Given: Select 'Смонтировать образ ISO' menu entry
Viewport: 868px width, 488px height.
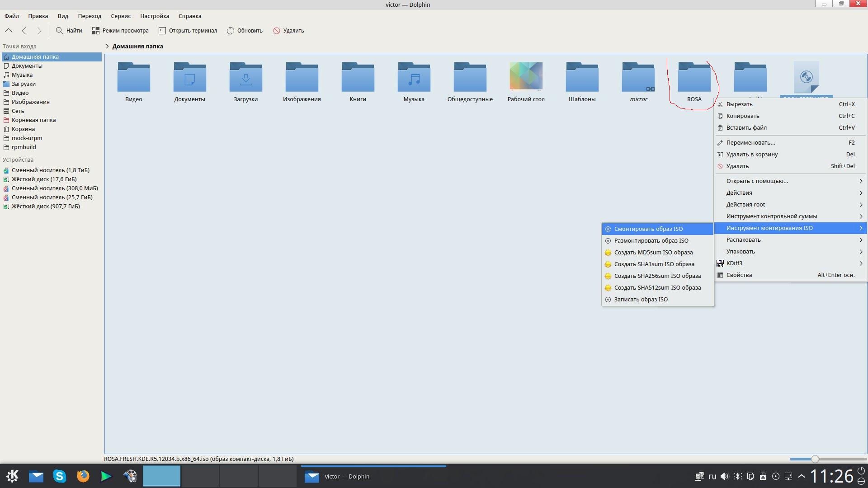Looking at the screenshot, I should point(648,229).
